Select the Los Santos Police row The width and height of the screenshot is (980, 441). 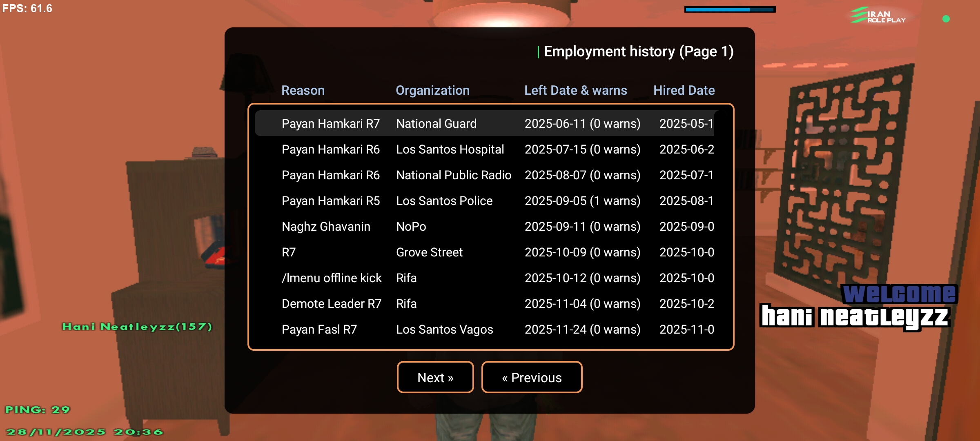(x=484, y=200)
